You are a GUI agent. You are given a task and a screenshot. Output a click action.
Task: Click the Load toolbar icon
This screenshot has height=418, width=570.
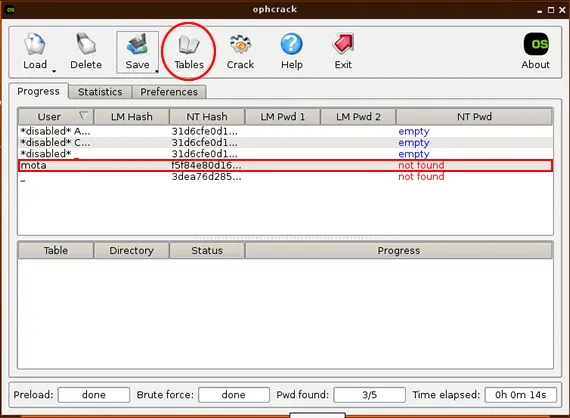tap(35, 44)
